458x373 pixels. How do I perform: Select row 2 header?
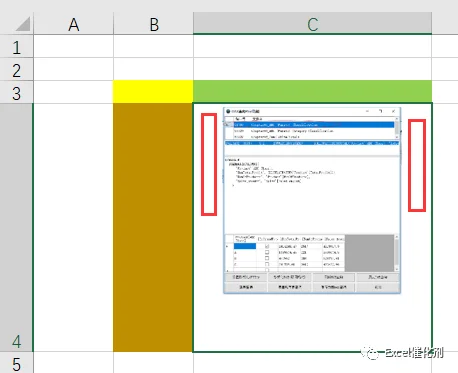click(x=17, y=69)
